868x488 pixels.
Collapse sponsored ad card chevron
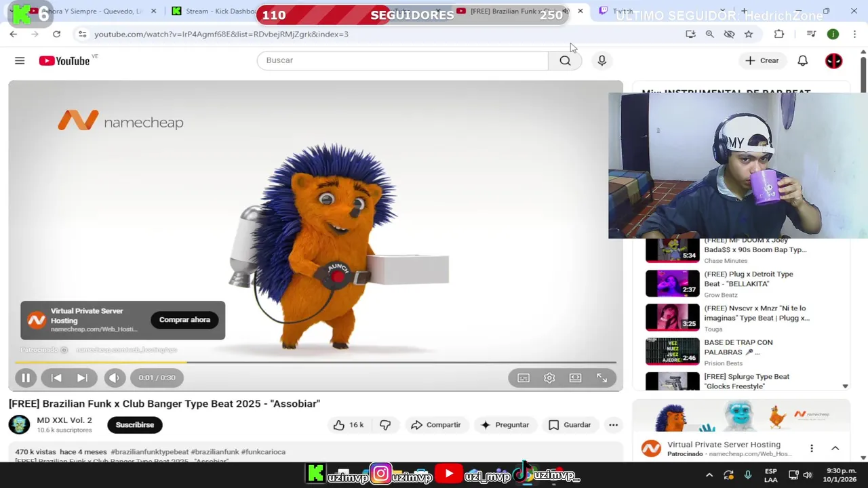[835, 449]
